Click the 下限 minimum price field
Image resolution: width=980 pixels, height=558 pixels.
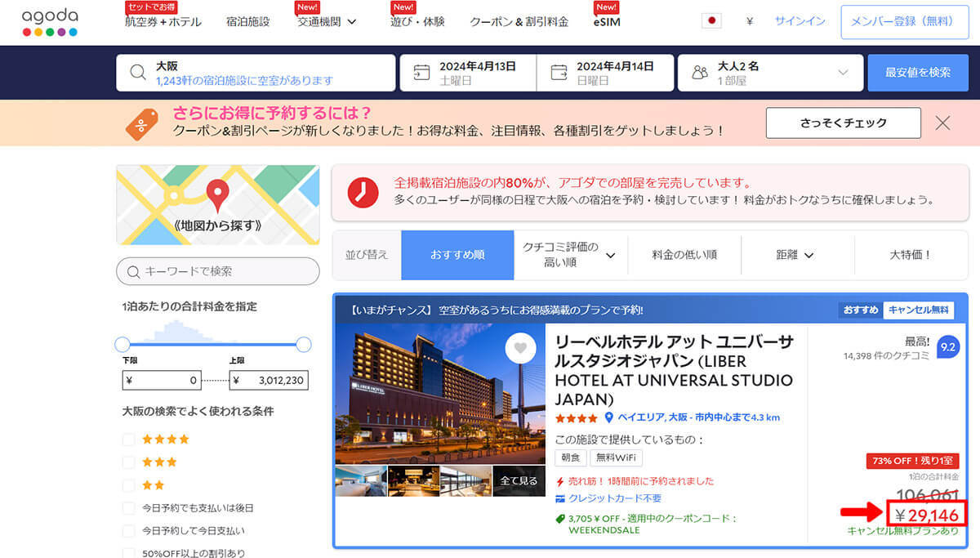(162, 380)
